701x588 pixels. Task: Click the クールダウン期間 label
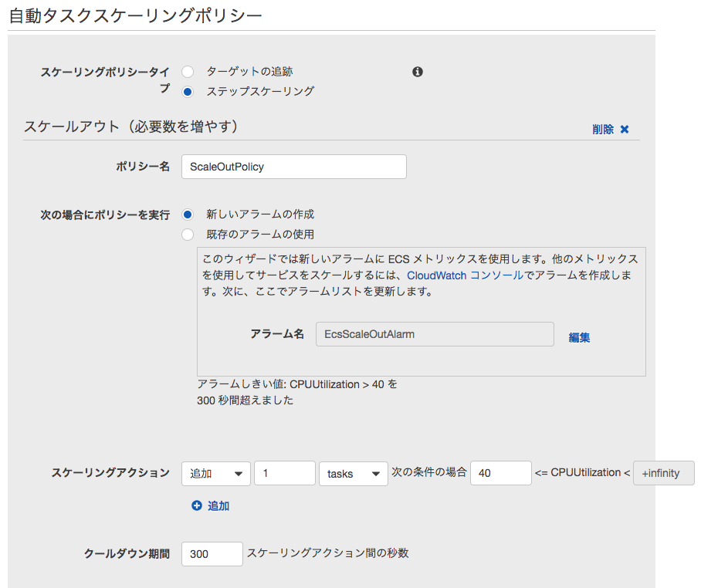[x=127, y=554]
